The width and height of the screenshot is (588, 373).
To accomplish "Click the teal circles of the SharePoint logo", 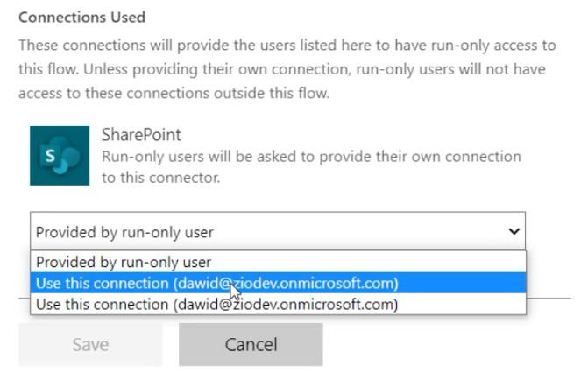I will (x=66, y=155).
